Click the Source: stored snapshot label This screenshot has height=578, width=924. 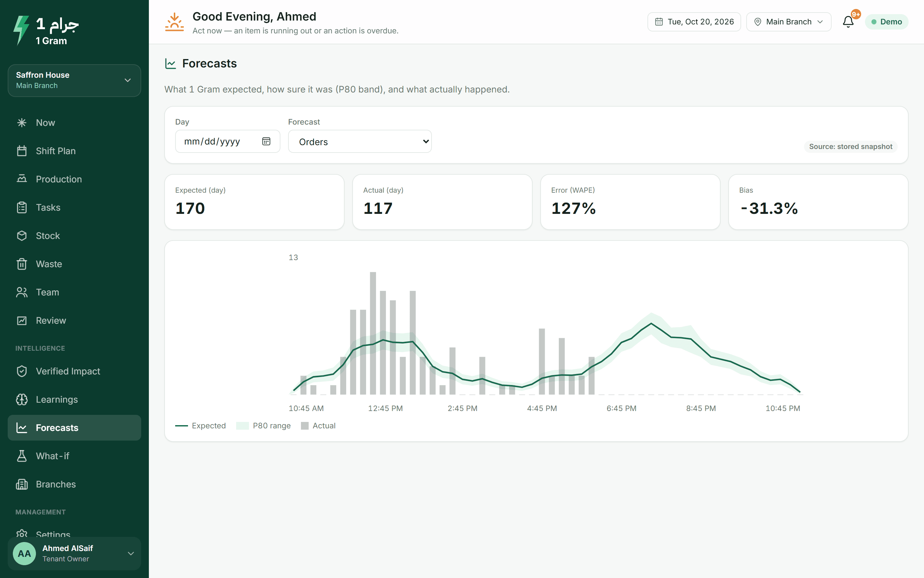coord(851,147)
